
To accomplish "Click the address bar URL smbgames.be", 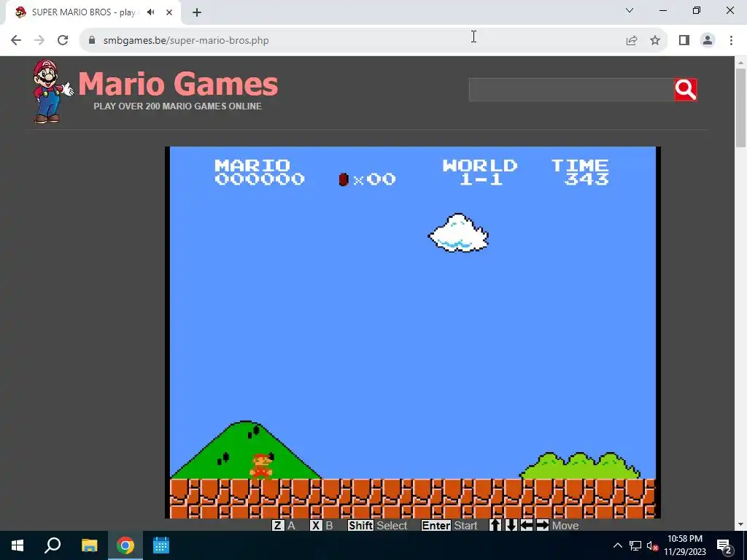I will (x=186, y=41).
